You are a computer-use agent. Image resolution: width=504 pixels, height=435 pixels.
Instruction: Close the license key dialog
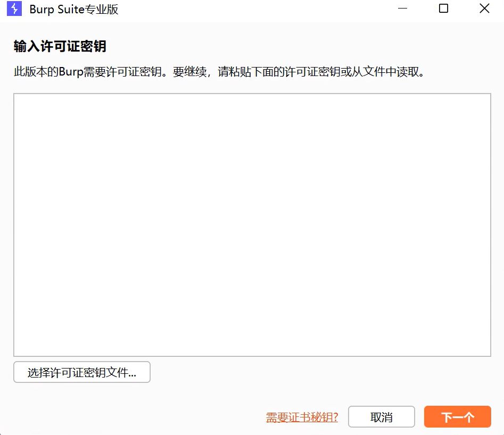[x=484, y=9]
